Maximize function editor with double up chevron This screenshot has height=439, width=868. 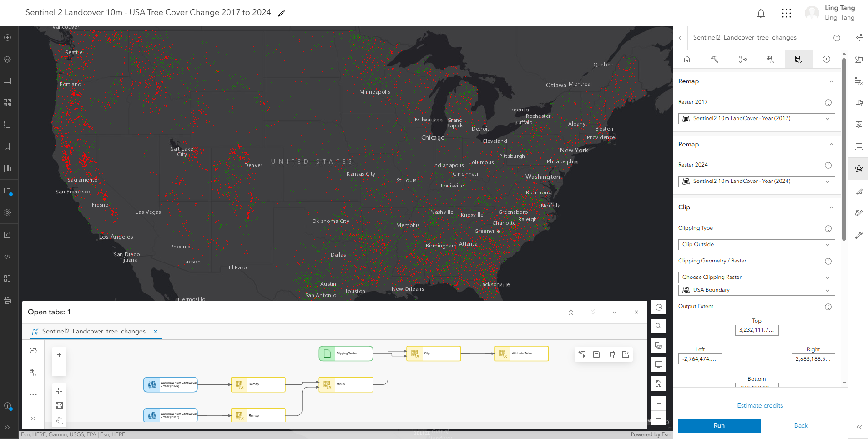pyautogui.click(x=571, y=312)
